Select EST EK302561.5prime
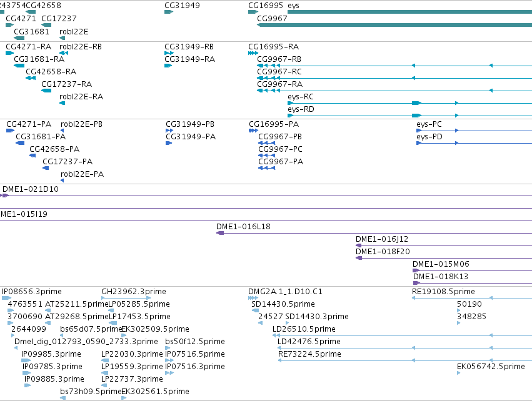 156,392
